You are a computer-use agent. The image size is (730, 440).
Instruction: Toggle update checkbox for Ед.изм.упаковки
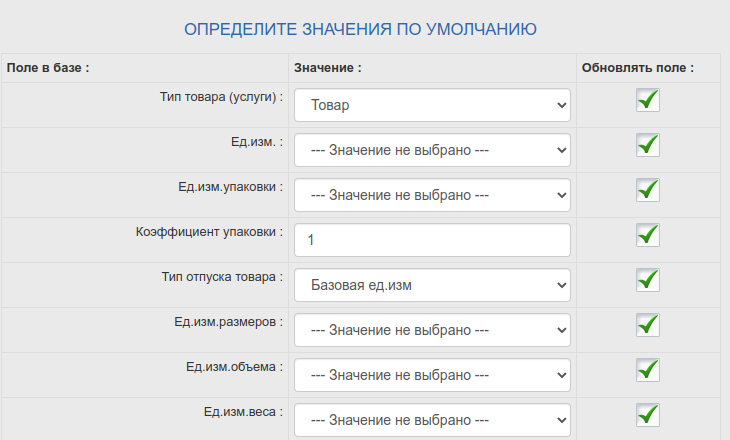click(x=648, y=190)
